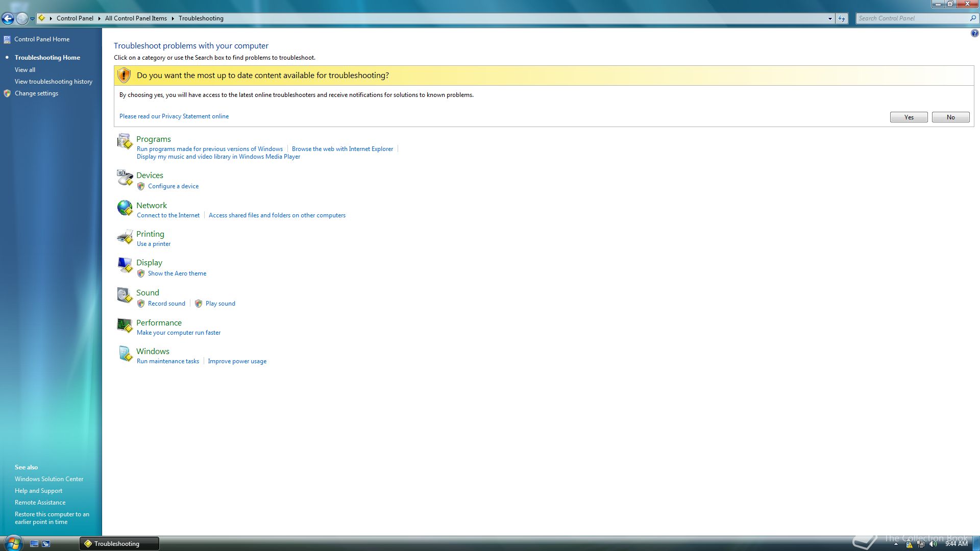Click the refresh button beside the address bar
980x551 pixels.
pyautogui.click(x=842, y=18)
